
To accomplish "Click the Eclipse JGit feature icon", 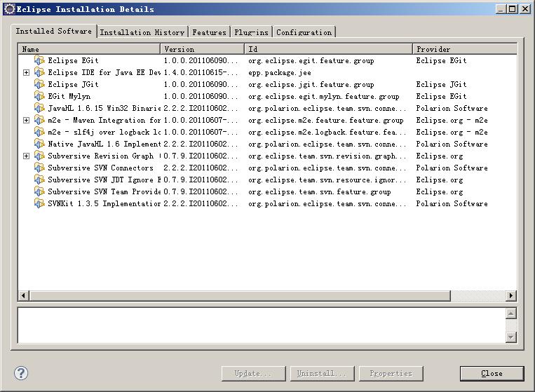I will (39, 84).
